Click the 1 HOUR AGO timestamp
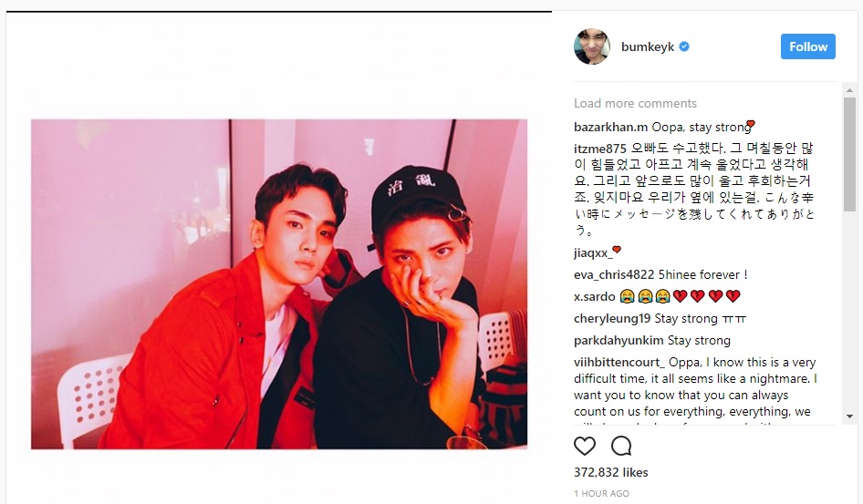The height and width of the screenshot is (504, 863). click(x=601, y=494)
